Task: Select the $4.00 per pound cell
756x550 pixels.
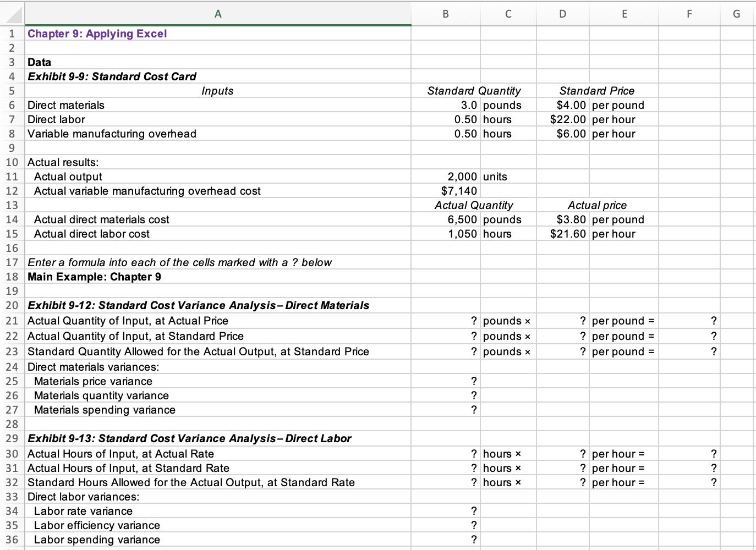Action: (562, 105)
